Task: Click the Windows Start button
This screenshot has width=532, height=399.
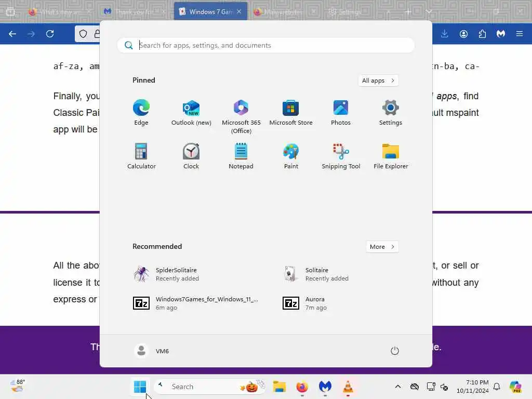Action: click(140, 387)
